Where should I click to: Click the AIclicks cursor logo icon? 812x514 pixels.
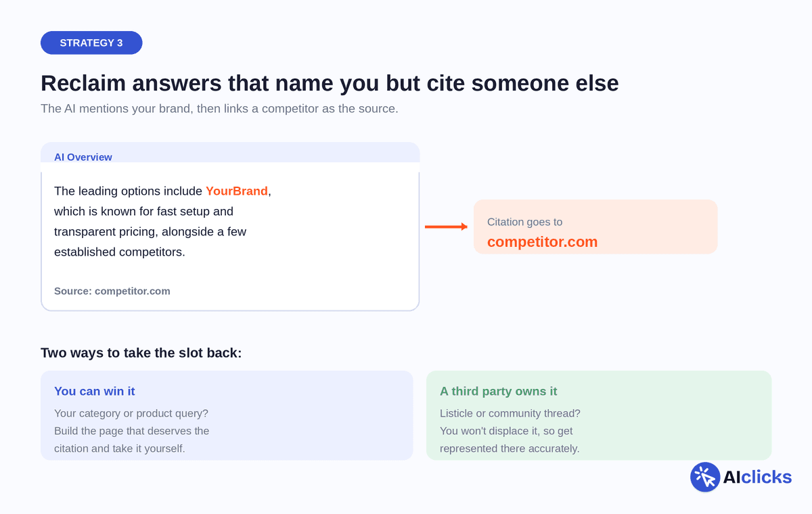click(705, 477)
